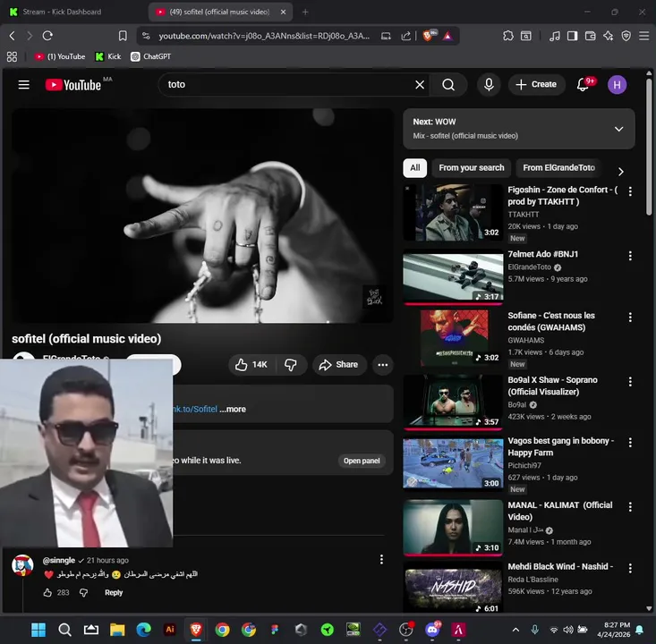
Task: Like the @sinngle comment
Action: coord(47,592)
